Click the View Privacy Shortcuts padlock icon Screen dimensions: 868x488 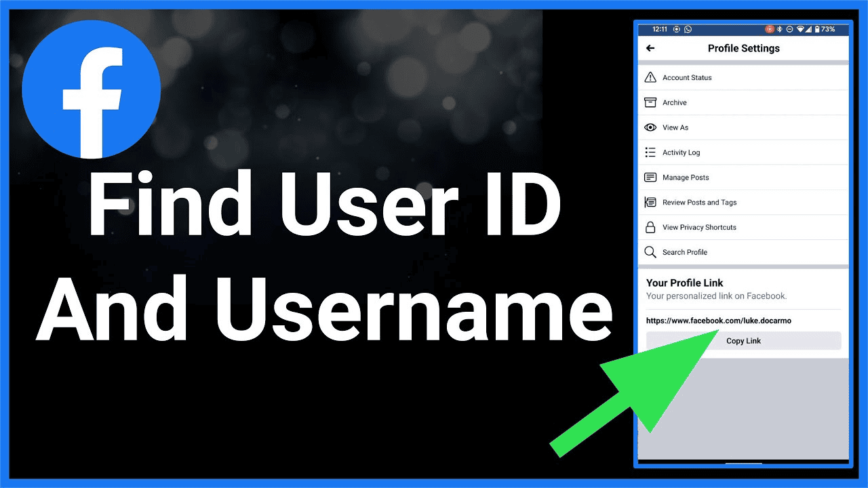[x=650, y=227]
